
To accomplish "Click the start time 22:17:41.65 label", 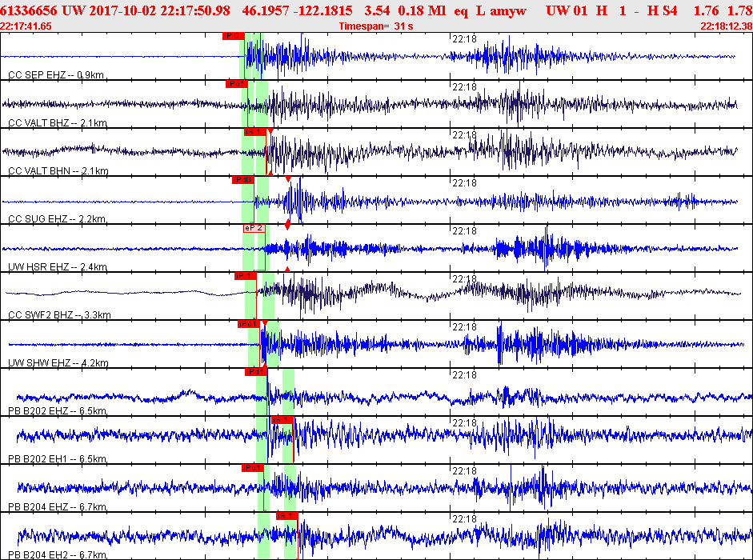I will coord(26,26).
